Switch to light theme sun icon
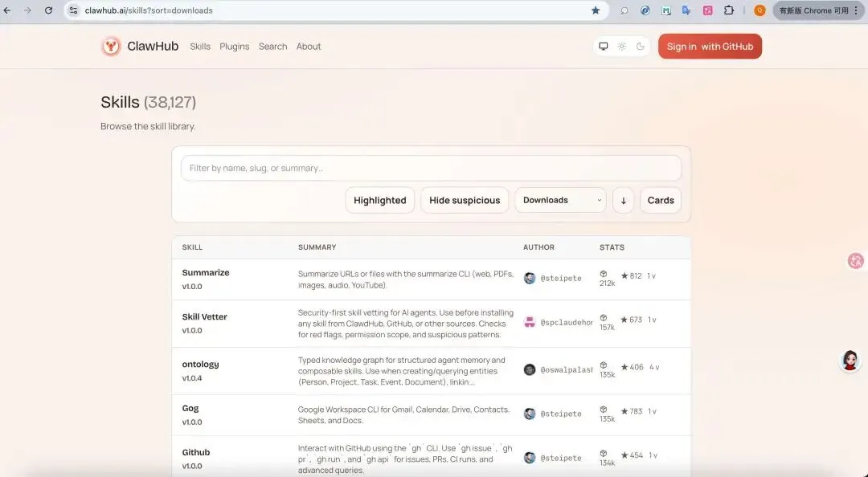Viewport: 868px width, 477px height. (x=622, y=47)
